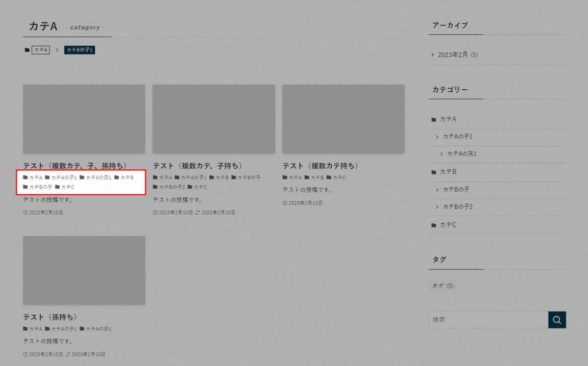Screen dimensions: 588x366
Task: Open the post title テスト（複数カテ、子持ち）
Action: click(197, 166)
